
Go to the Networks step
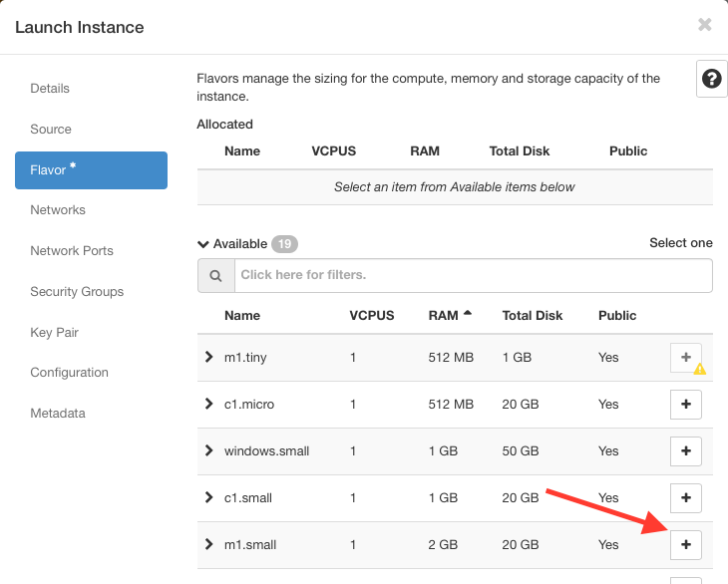pyautogui.click(x=58, y=210)
